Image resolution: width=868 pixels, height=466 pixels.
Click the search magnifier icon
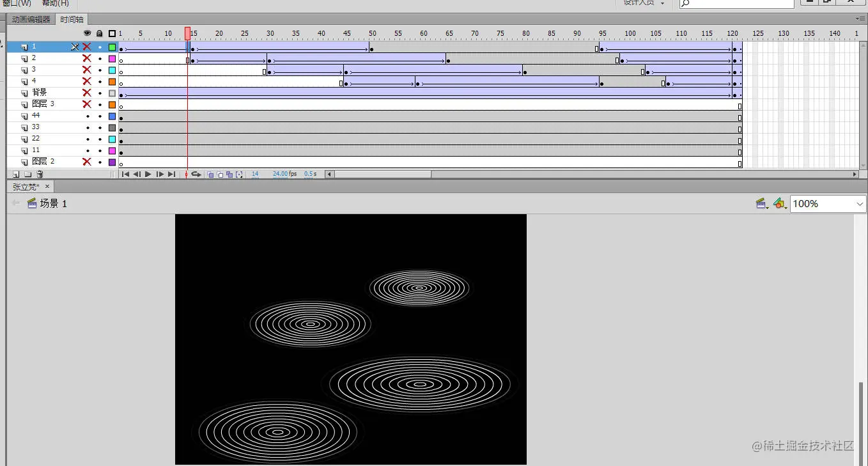[685, 3]
